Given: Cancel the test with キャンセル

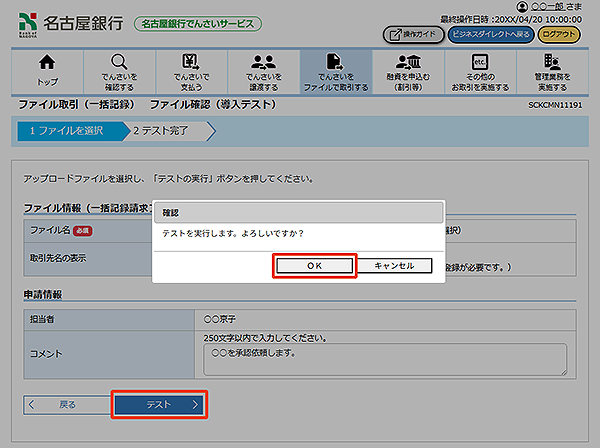Looking at the screenshot, I should click(393, 266).
